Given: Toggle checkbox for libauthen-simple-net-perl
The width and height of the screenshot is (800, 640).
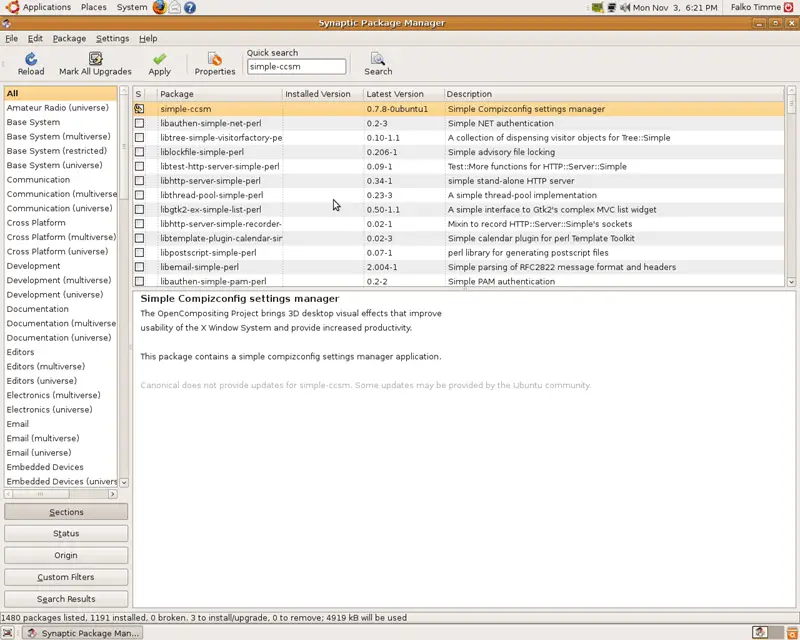Looking at the screenshot, I should pos(139,123).
